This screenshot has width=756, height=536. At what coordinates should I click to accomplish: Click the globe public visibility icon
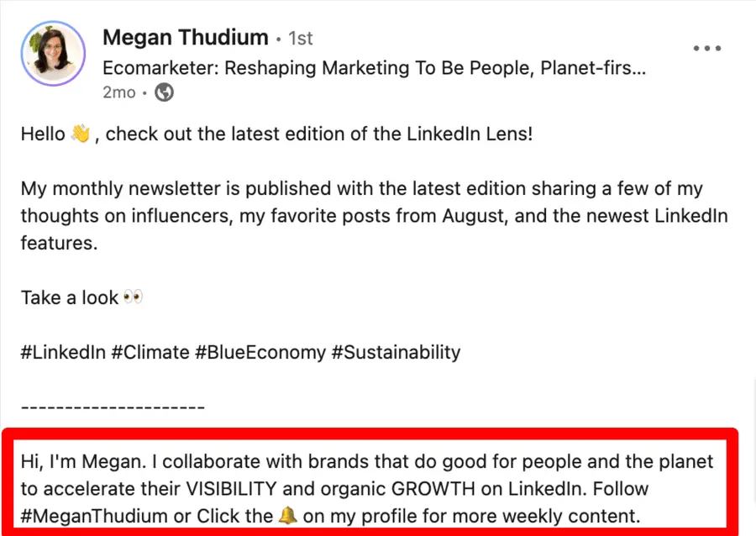164,92
